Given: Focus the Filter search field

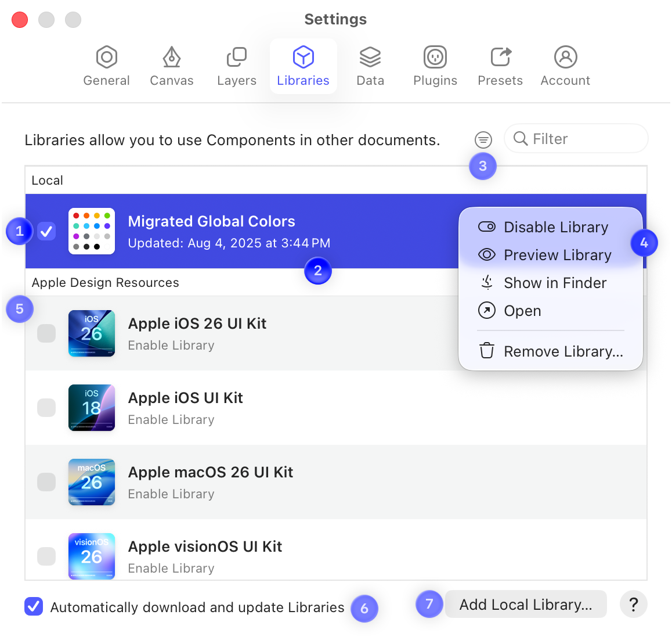Looking at the screenshot, I should pos(576,139).
